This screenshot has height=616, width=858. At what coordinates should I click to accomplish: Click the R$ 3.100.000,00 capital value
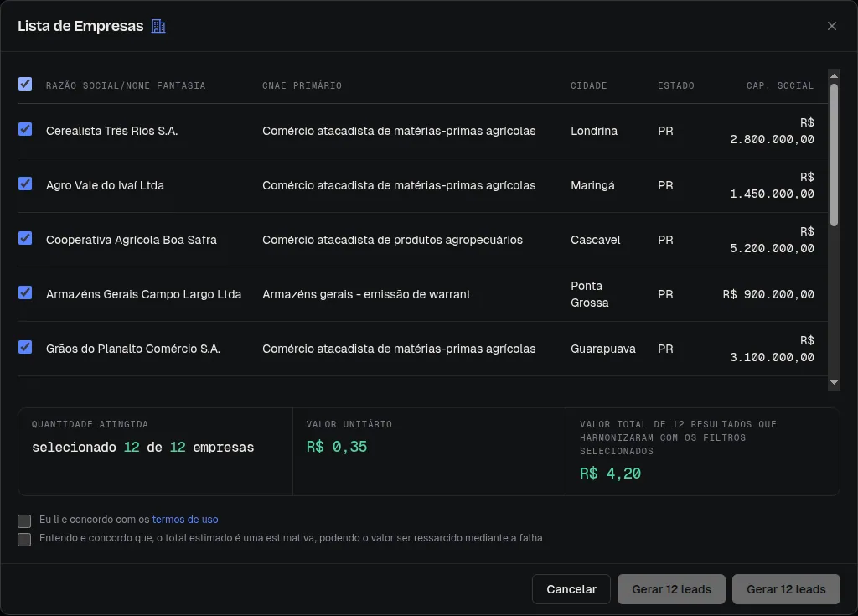[x=772, y=349]
